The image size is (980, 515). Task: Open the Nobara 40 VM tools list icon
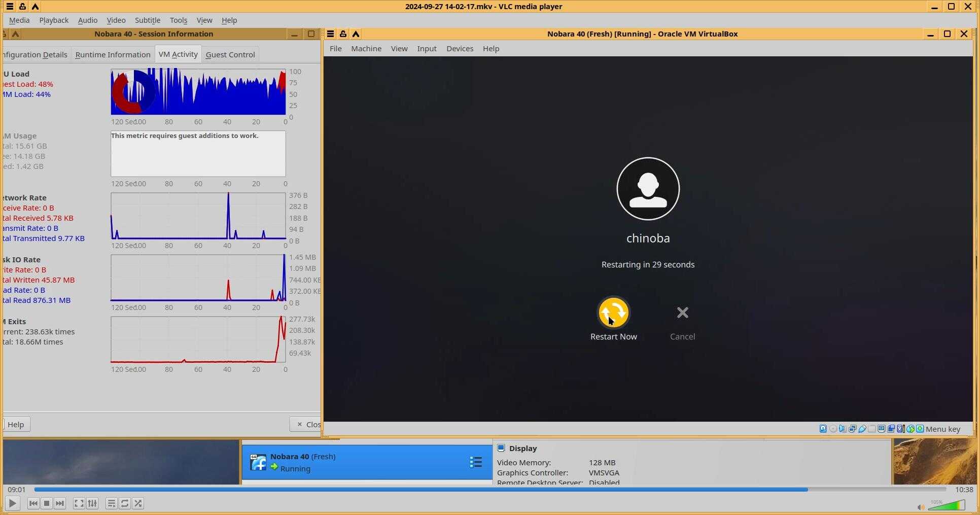point(475,462)
